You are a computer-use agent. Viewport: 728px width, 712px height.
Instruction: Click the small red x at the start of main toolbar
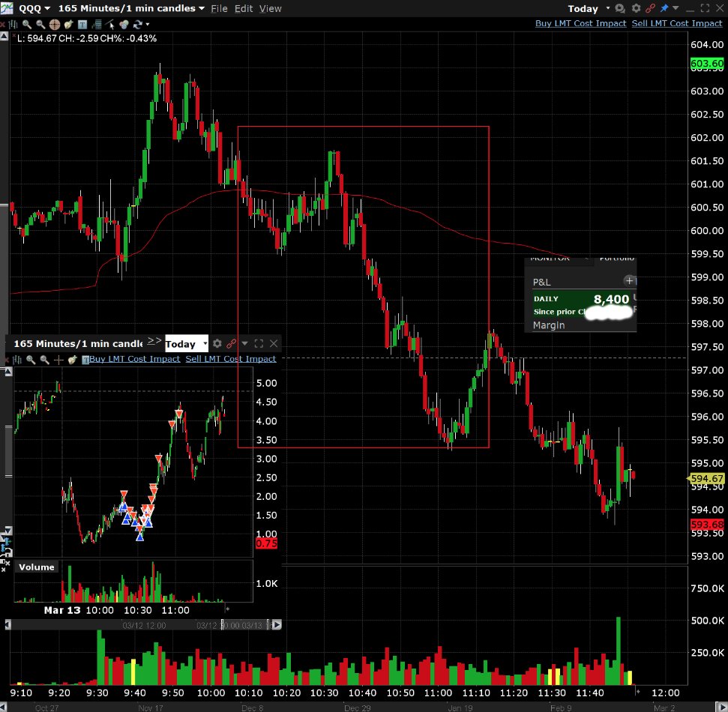pyautogui.click(x=3, y=24)
